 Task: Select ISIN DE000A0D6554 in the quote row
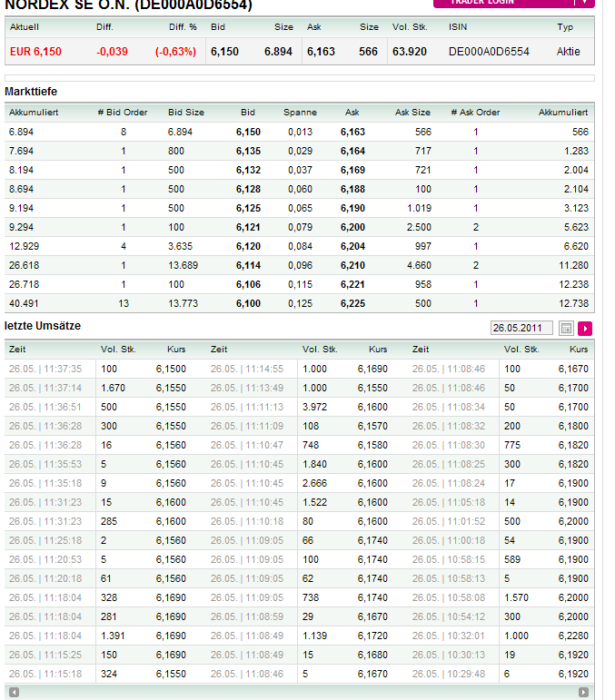click(489, 52)
